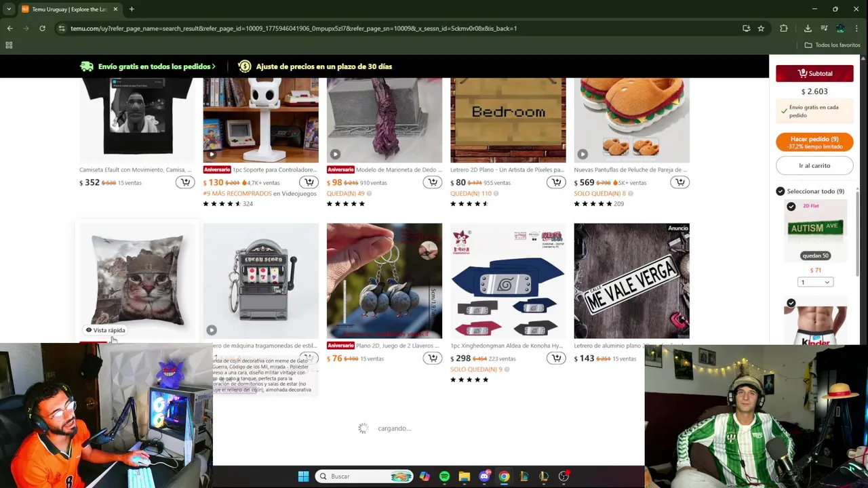Uncheck the AUTISM AVE sign cart item
Viewport: 868px width, 488px height.
click(791, 206)
